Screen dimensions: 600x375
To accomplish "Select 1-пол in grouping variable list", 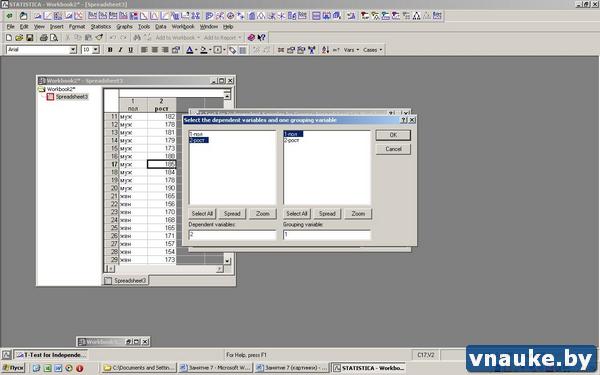I will [x=293, y=134].
